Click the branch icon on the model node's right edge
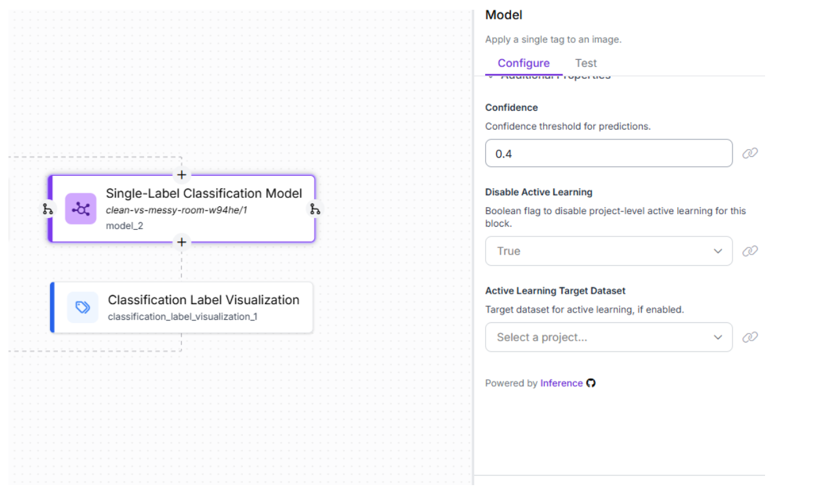Image resolution: width=823 pixels, height=504 pixels. (315, 209)
